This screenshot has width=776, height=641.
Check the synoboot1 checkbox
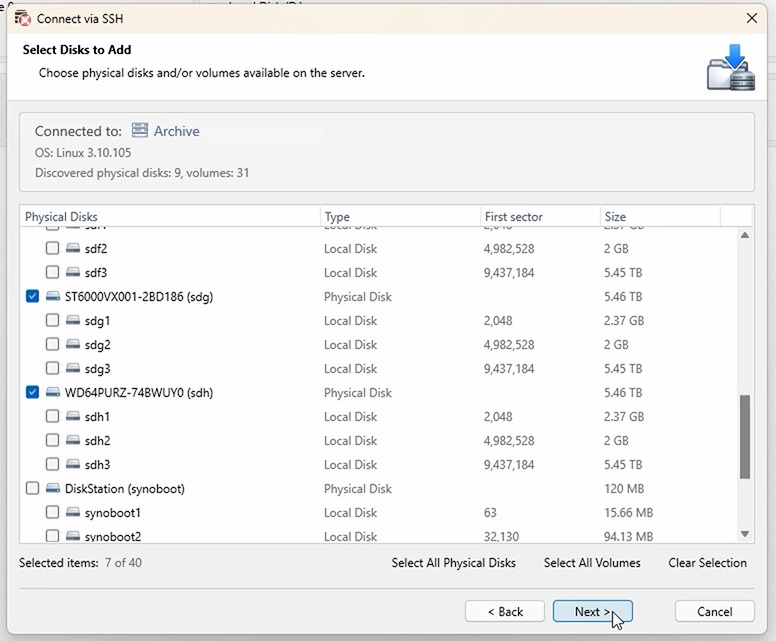52,512
